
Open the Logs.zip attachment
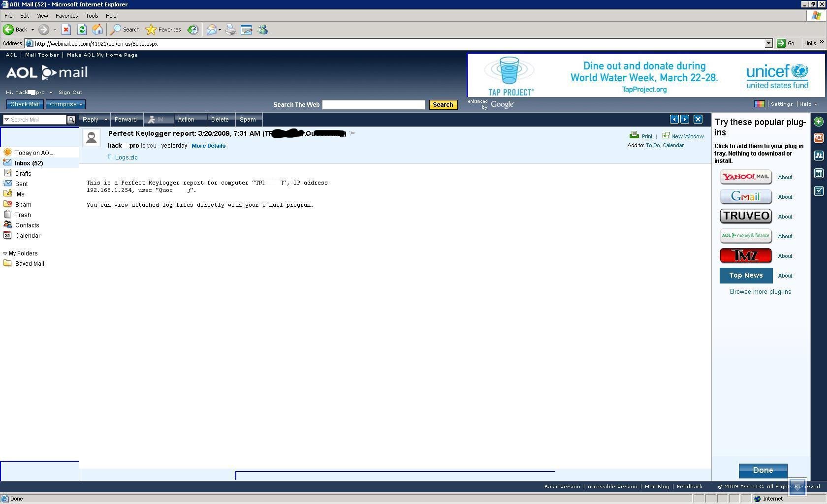(x=126, y=157)
